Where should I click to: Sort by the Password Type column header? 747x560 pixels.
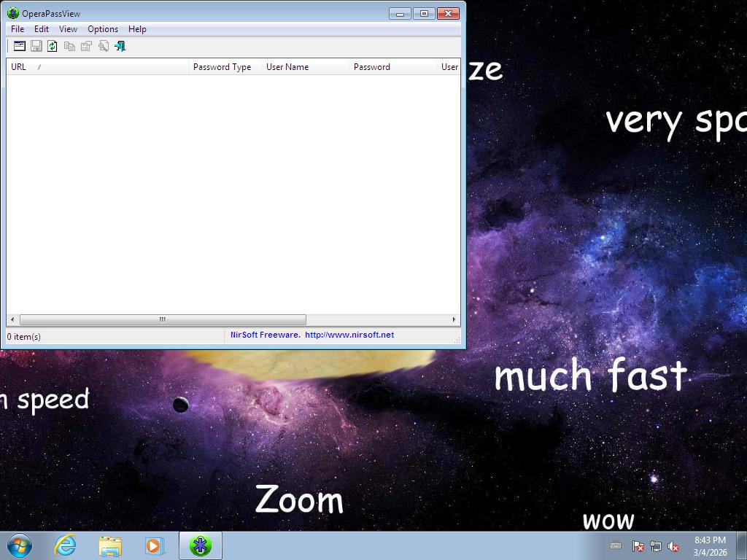(x=222, y=67)
